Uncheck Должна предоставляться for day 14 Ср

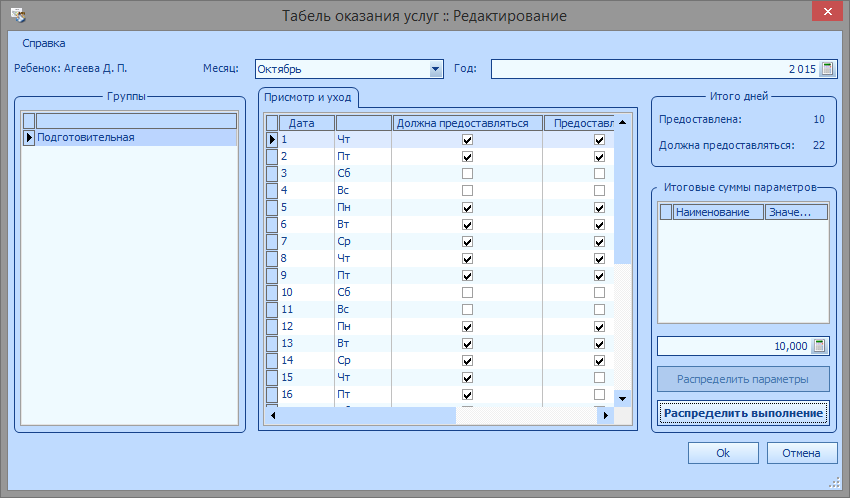point(467,361)
